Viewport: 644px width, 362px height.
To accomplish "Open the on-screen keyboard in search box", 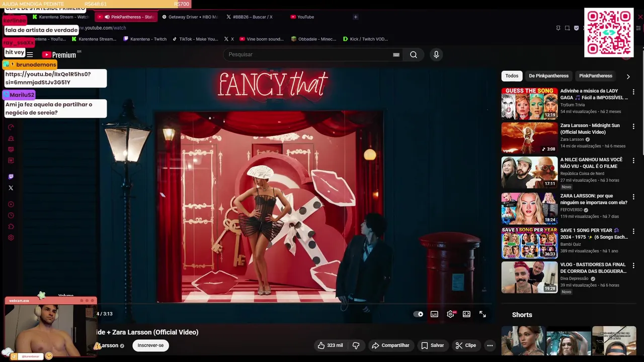I will (x=396, y=55).
